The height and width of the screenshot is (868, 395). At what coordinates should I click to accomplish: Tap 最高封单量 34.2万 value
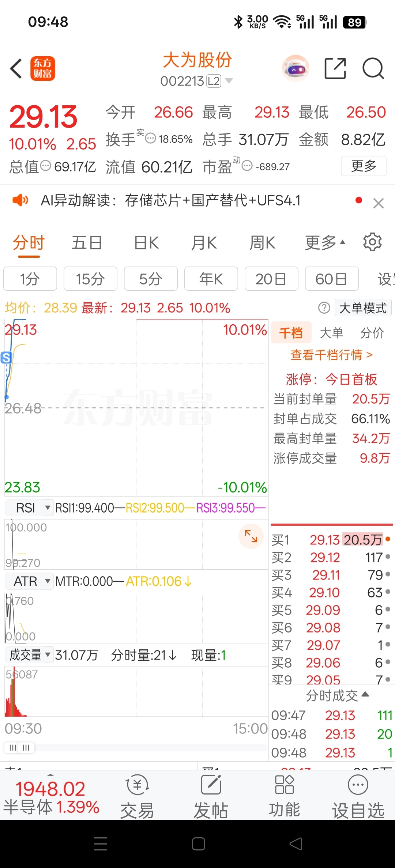pos(371,438)
